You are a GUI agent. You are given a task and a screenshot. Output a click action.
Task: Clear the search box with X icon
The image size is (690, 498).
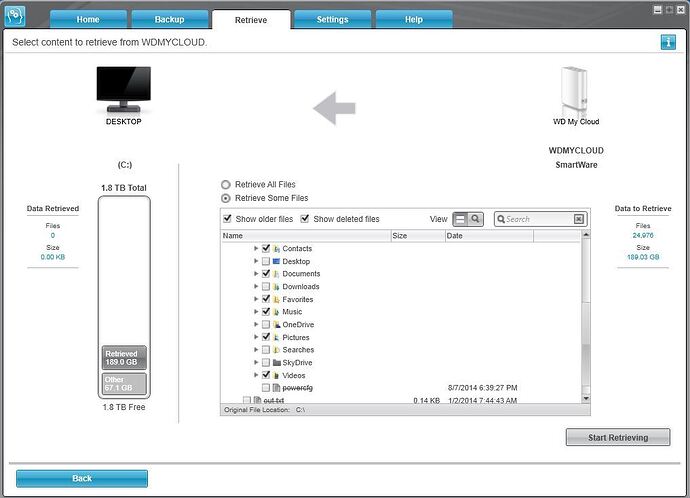(x=579, y=219)
